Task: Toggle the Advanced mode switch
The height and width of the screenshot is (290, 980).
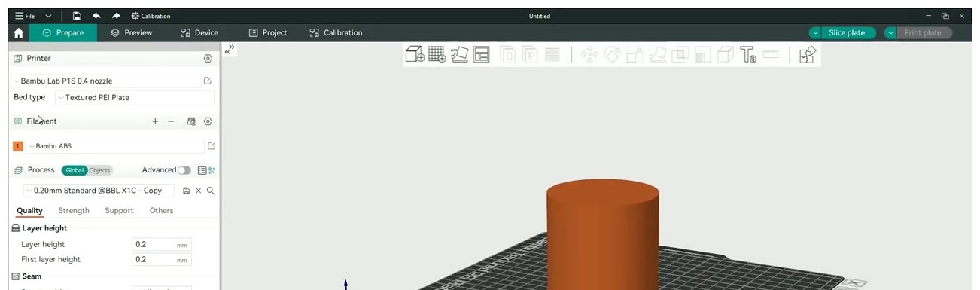Action: pyautogui.click(x=184, y=170)
